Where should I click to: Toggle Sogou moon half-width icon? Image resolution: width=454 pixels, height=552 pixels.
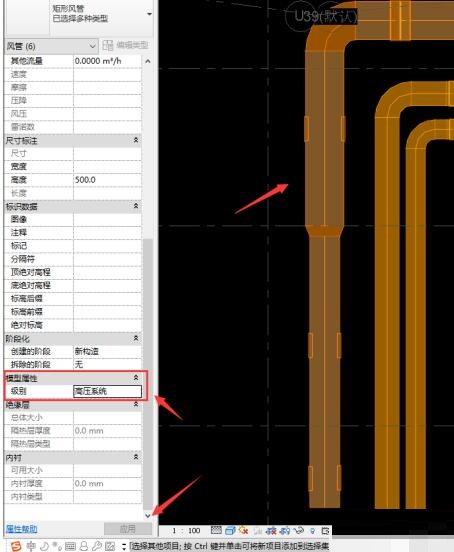pos(44,546)
